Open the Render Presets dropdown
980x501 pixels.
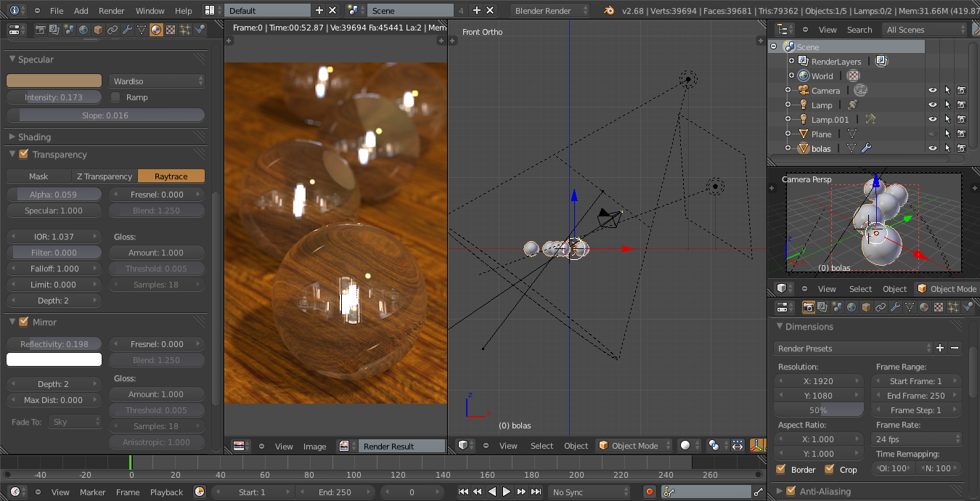[854, 349]
